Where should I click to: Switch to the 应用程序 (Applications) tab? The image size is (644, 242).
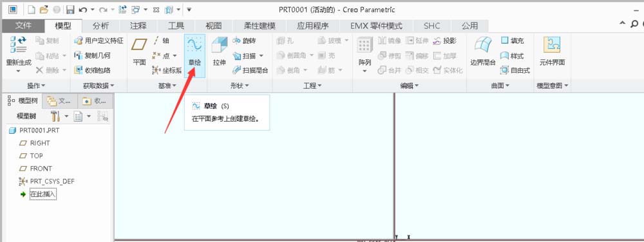click(x=313, y=26)
